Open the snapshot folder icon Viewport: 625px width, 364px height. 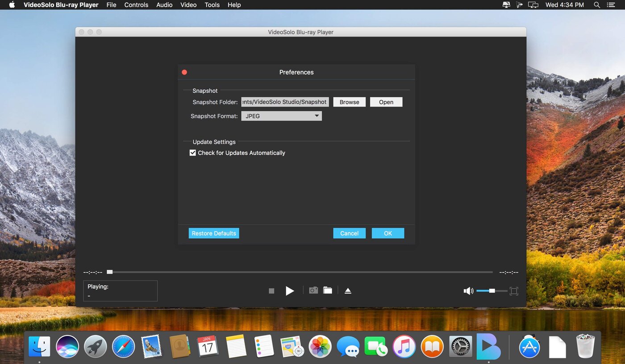[x=328, y=290]
